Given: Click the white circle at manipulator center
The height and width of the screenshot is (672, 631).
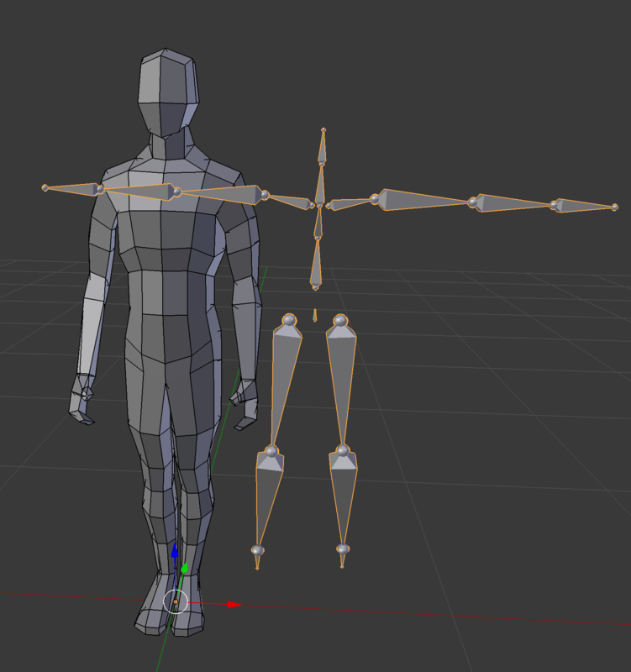Looking at the screenshot, I should 176,601.
